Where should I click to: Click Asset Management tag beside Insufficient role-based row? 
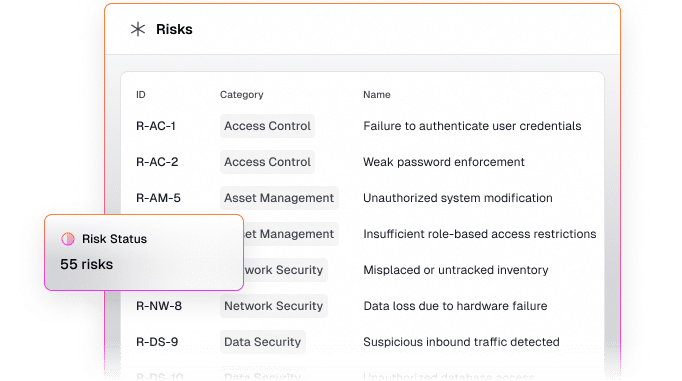pos(291,234)
